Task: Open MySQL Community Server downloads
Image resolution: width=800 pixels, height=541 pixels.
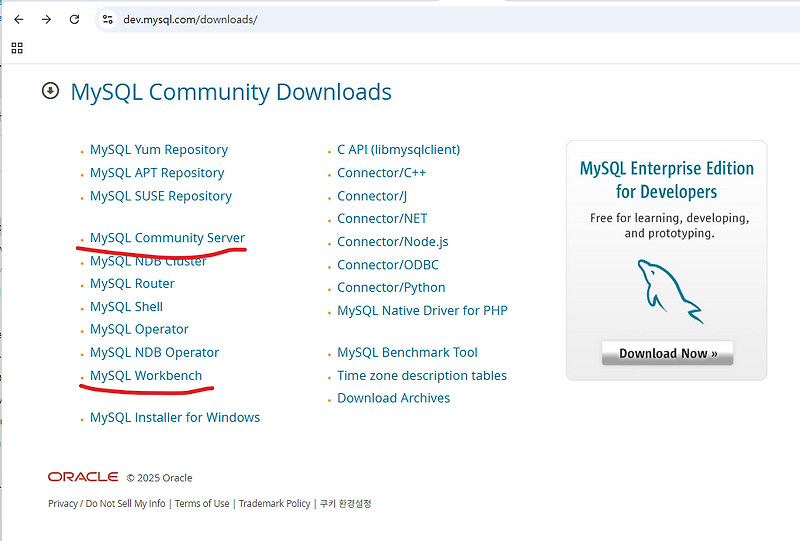Action: click(167, 238)
